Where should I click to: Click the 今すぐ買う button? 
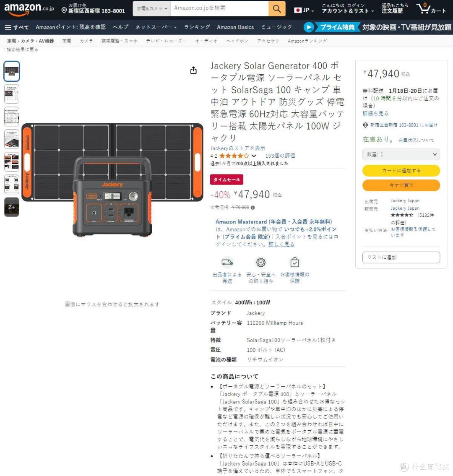pos(401,185)
